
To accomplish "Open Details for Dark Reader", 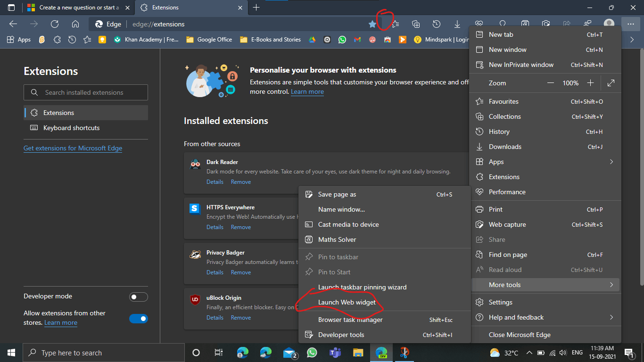I will coord(215,182).
